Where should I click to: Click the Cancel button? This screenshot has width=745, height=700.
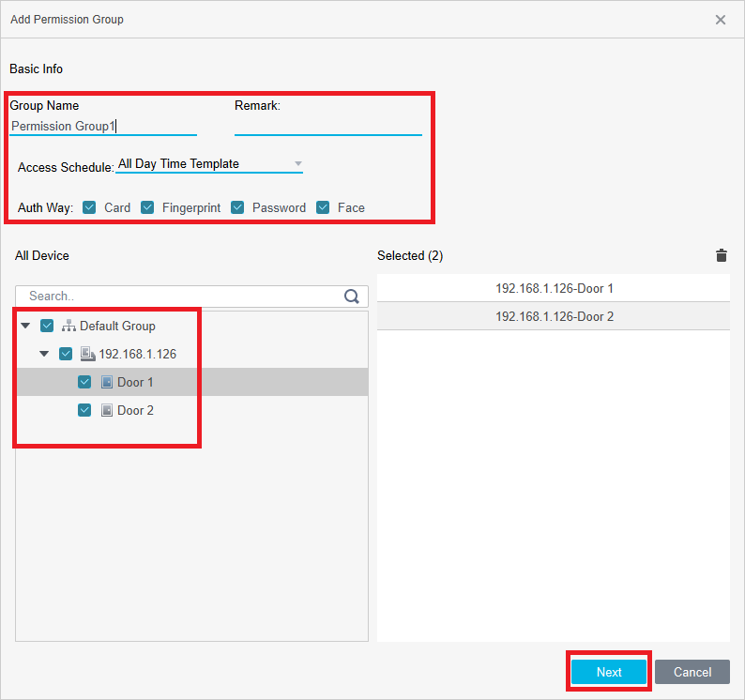(692, 672)
